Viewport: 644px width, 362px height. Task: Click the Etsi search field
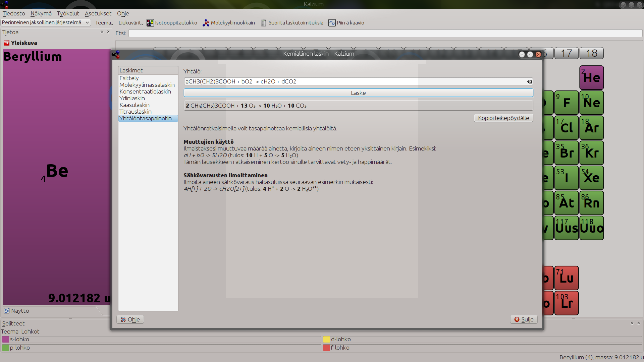click(x=385, y=33)
